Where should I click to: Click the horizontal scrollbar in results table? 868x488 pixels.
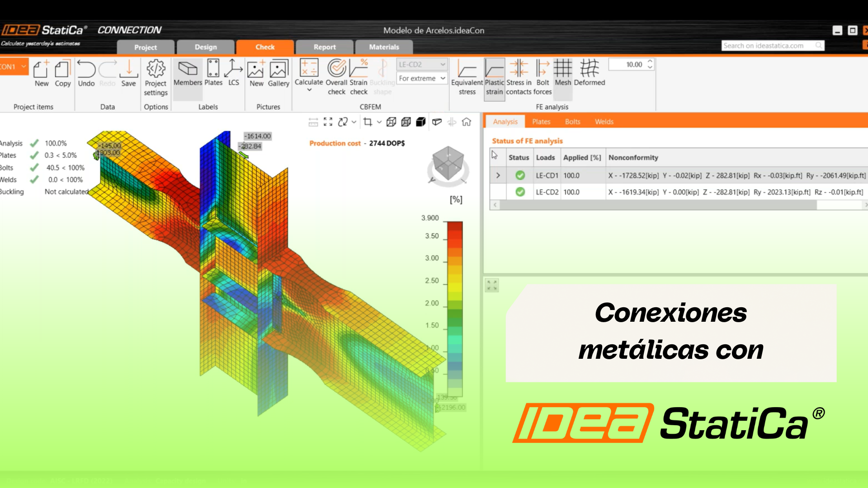coord(658,205)
